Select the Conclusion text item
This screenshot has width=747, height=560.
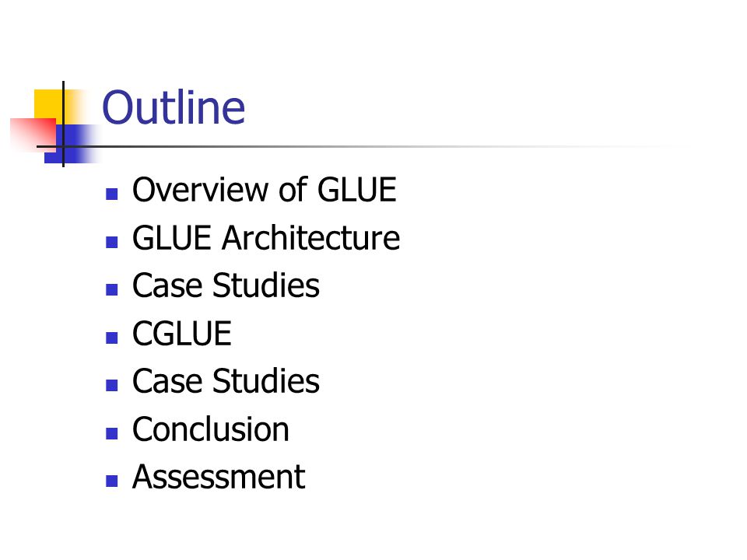pos(211,429)
